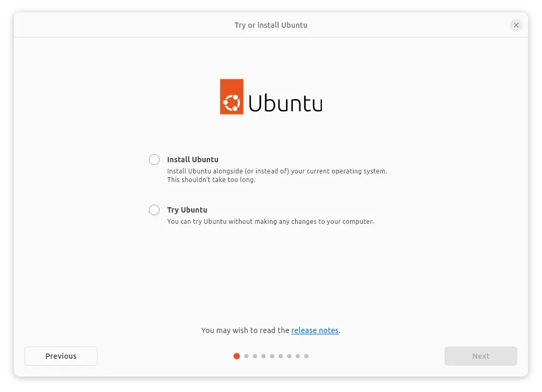Click the "Try Ubuntu" heading text
Screen dimensions: 542x392
point(187,210)
